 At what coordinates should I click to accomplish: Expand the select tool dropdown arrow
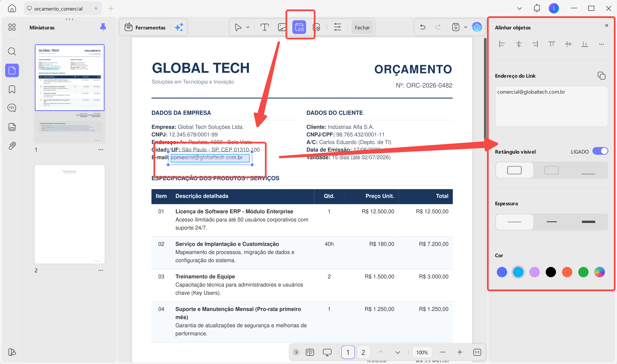248,27
